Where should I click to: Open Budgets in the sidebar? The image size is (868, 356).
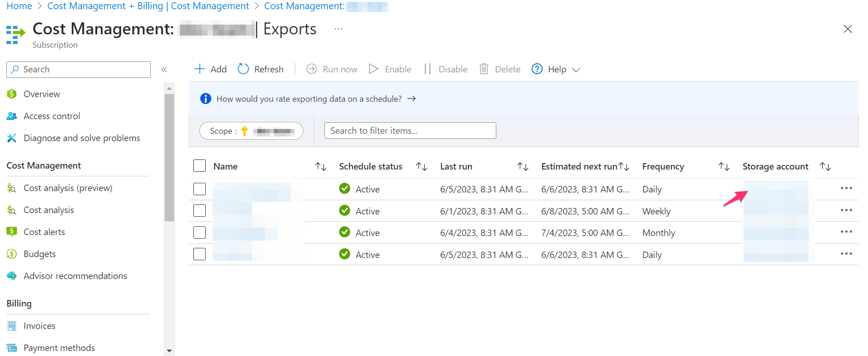(39, 254)
